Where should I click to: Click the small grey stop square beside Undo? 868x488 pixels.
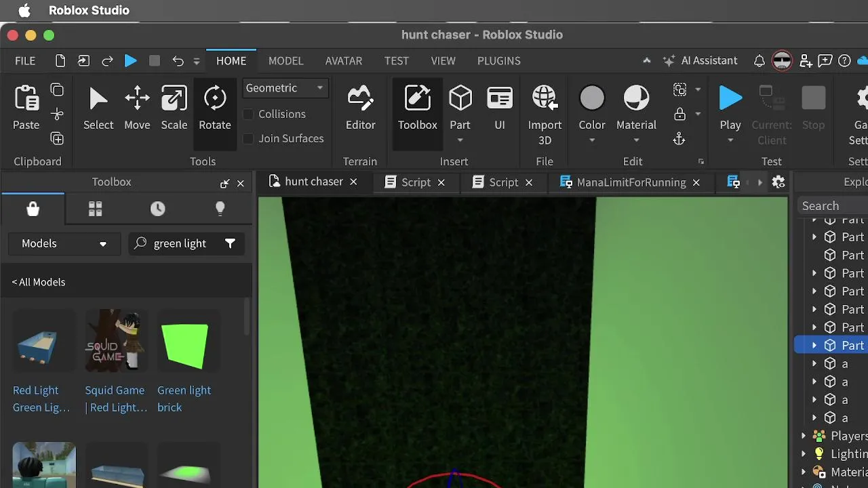[155, 61]
